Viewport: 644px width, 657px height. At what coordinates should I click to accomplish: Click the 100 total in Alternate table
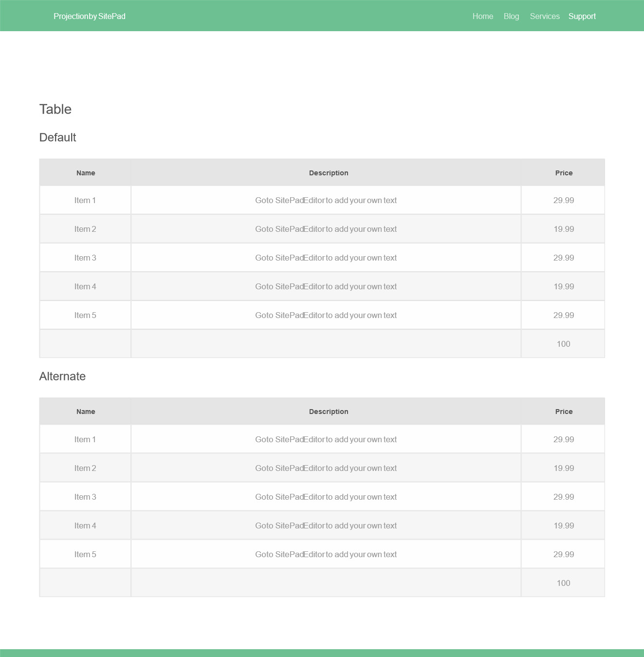pos(563,583)
